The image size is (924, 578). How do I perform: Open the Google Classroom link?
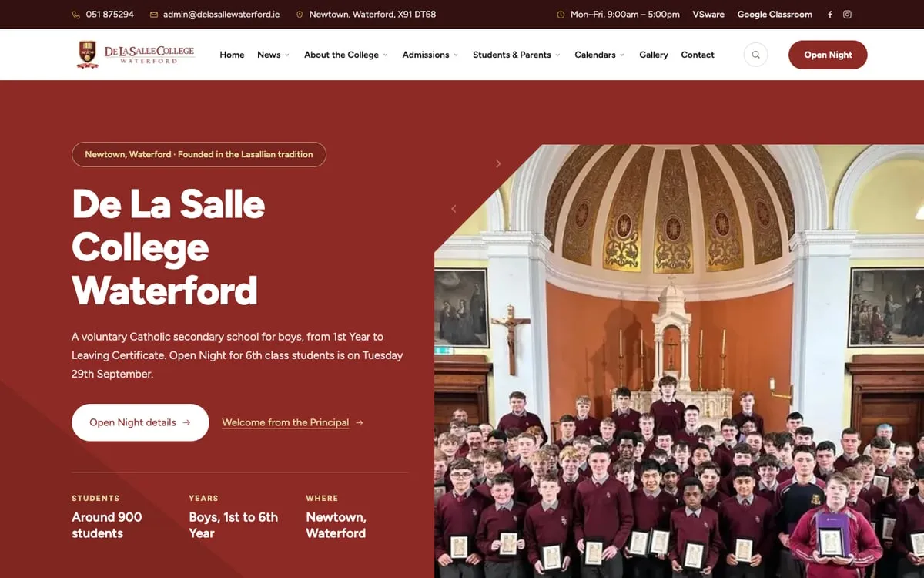click(x=775, y=15)
